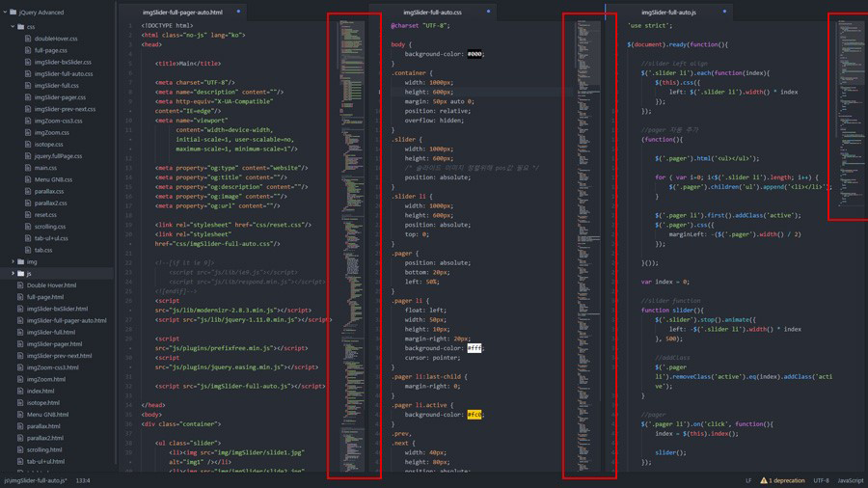This screenshot has width=868, height=488.
Task: Switch to imgSlider-full-auto.js tab
Action: pyautogui.click(x=668, y=12)
